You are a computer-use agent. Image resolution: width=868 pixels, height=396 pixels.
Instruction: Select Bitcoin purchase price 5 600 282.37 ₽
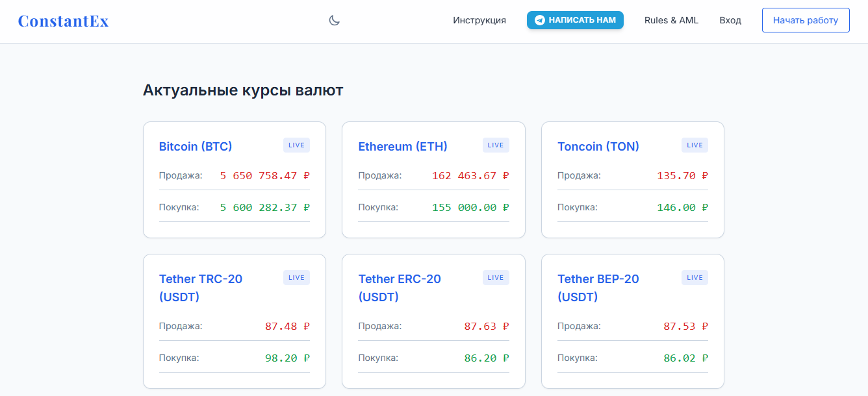coord(265,208)
